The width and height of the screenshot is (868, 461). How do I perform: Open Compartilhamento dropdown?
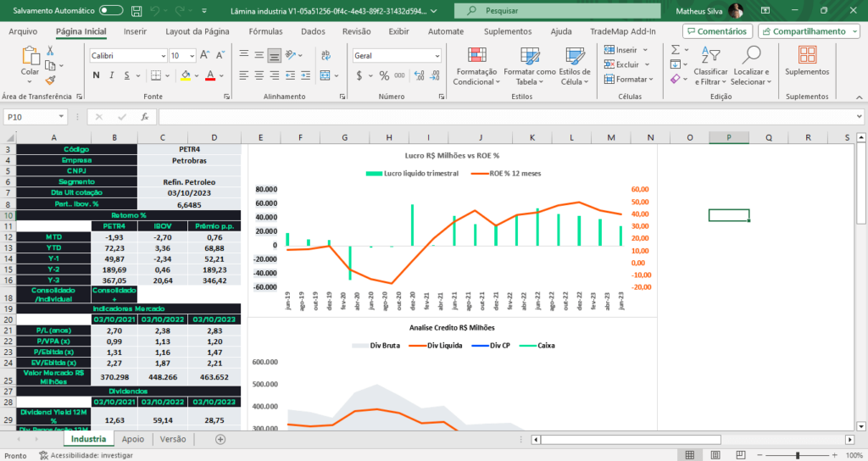coord(856,31)
